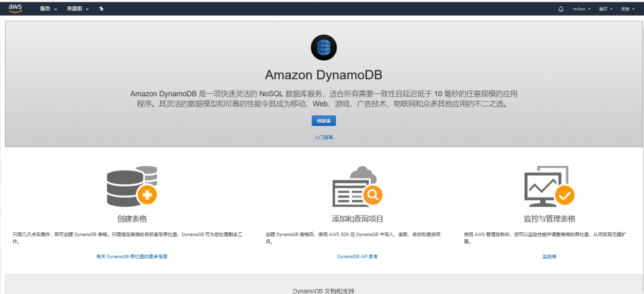Click the 添加和查询项目 heading
Viewport: 644px width, 294px height.
pyautogui.click(x=357, y=218)
